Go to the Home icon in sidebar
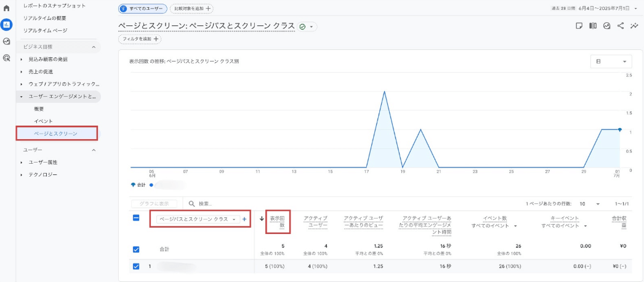644x282 pixels. point(7,9)
